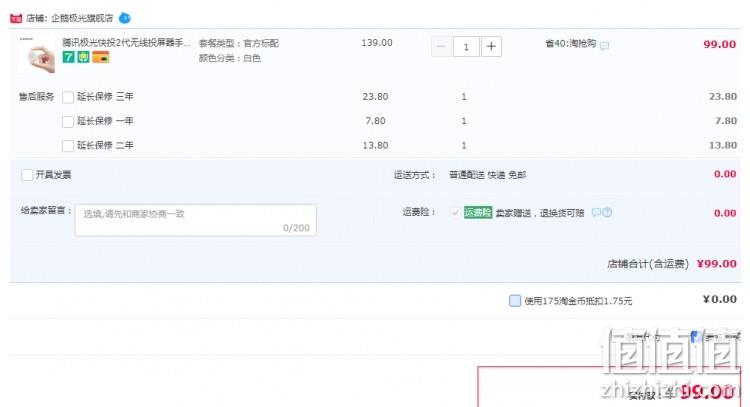Click the 0/200 character counter
750x407 pixels.
(x=296, y=228)
